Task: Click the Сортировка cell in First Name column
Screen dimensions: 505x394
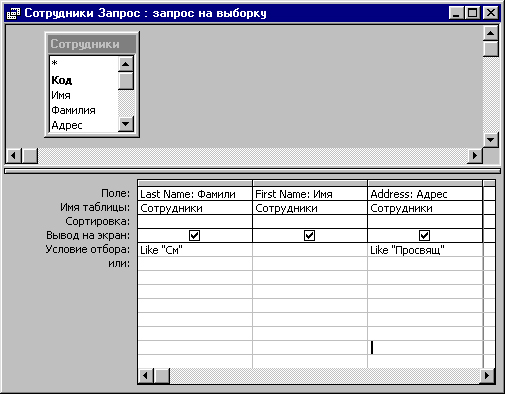Action: 310,222
